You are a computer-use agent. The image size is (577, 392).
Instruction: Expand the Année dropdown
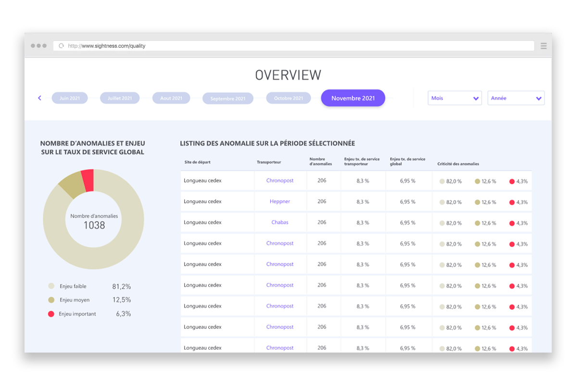(x=515, y=98)
